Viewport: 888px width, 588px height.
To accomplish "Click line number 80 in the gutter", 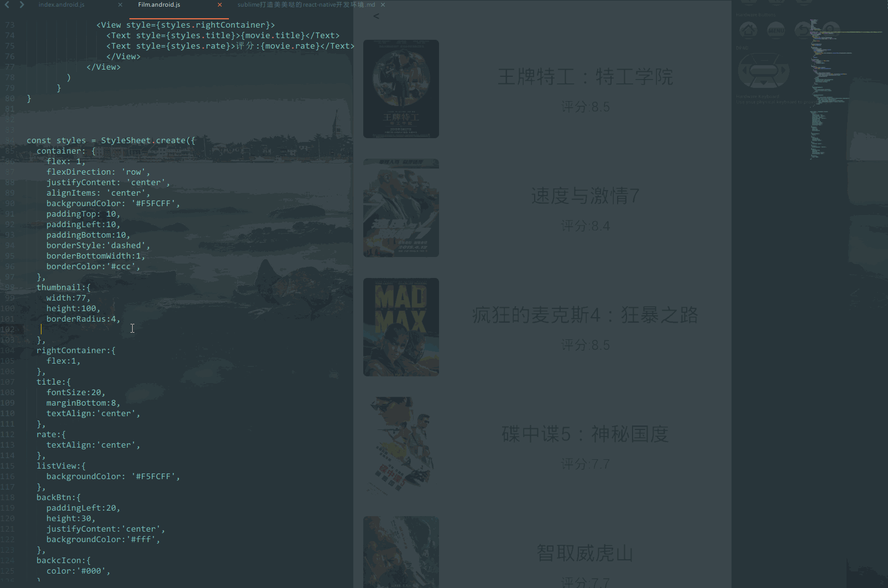I will pyautogui.click(x=9, y=98).
